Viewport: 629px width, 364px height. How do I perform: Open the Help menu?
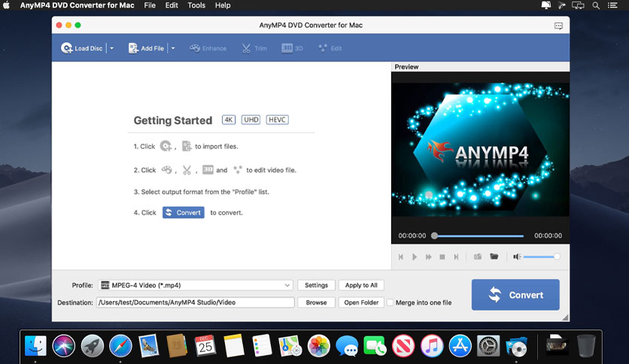tap(223, 5)
